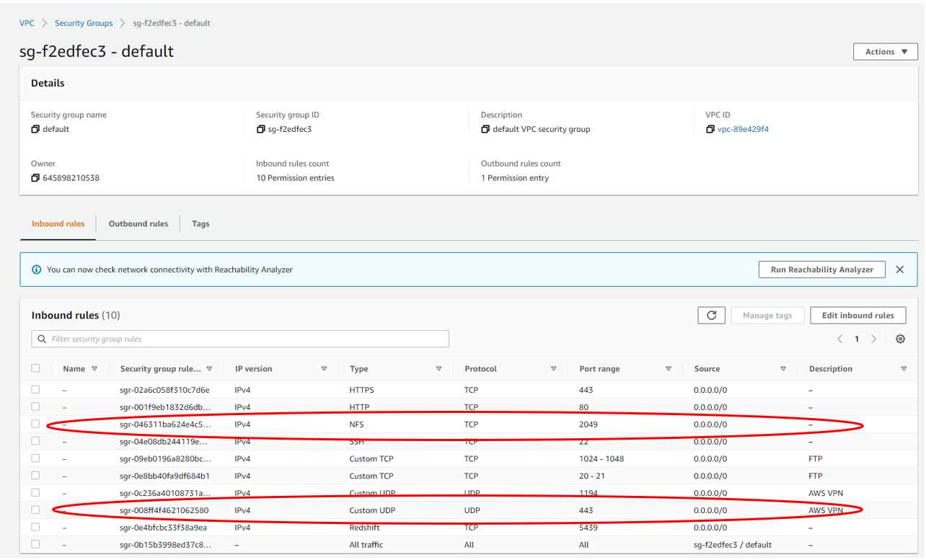Open the Actions dropdown menu

[886, 52]
